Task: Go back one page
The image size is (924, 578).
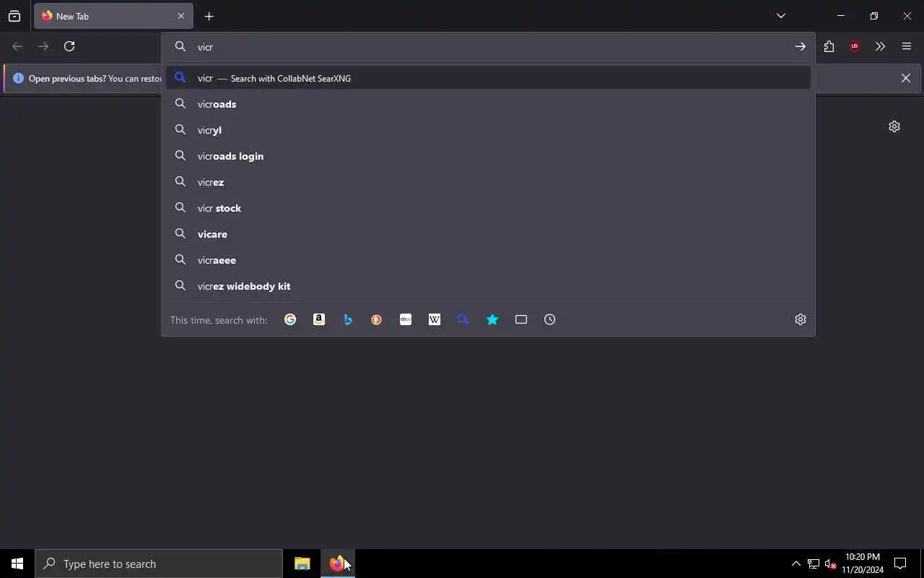Action: tap(17, 46)
